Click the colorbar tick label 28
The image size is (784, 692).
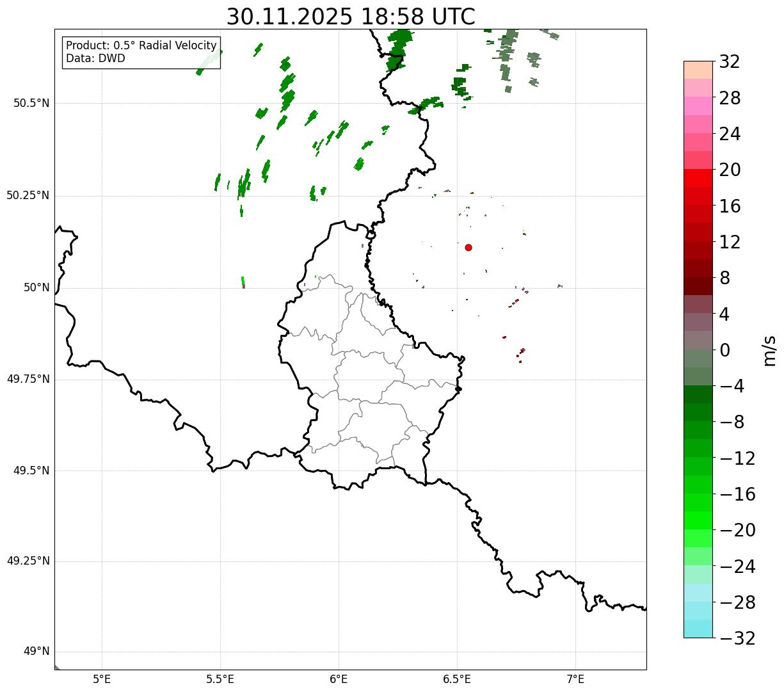(x=730, y=98)
